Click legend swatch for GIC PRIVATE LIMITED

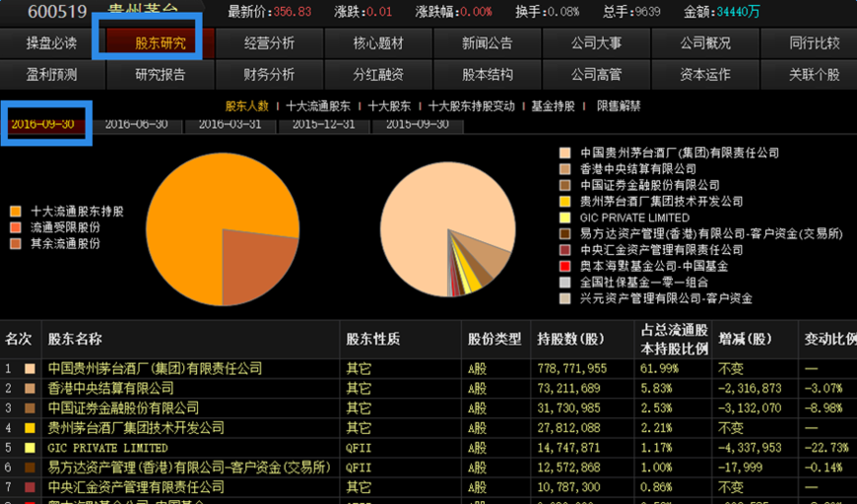point(564,218)
